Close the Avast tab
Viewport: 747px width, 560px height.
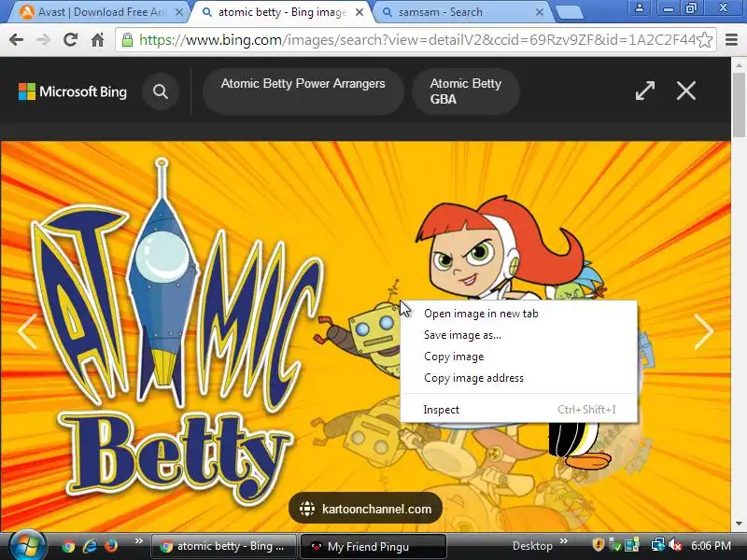pyautogui.click(x=179, y=12)
